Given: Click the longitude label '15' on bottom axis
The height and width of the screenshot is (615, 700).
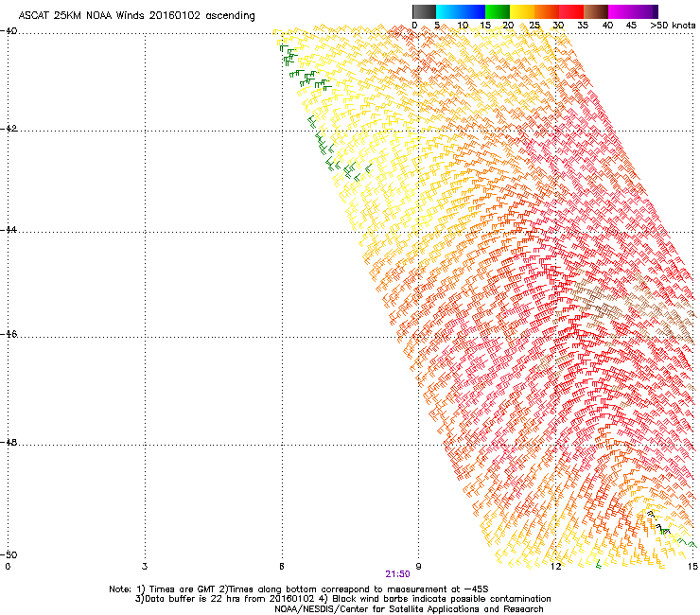Looking at the screenshot, I should click(692, 567).
